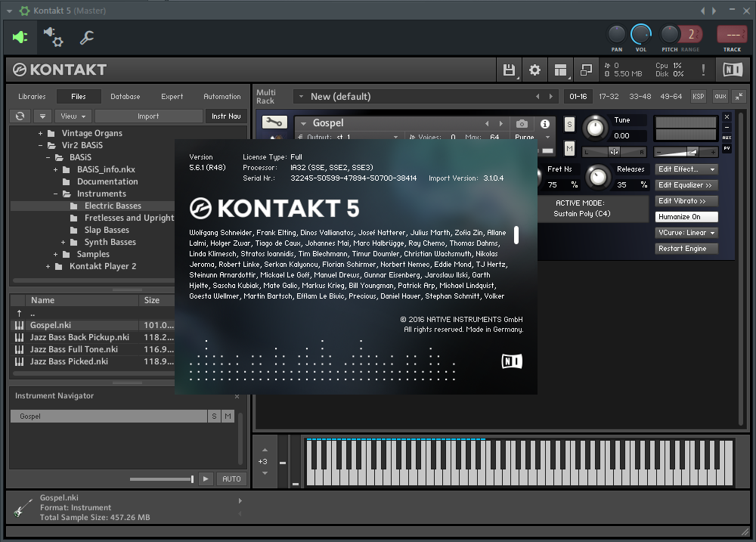Switch to the Expert tab
This screenshot has width=756, height=542.
(172, 97)
